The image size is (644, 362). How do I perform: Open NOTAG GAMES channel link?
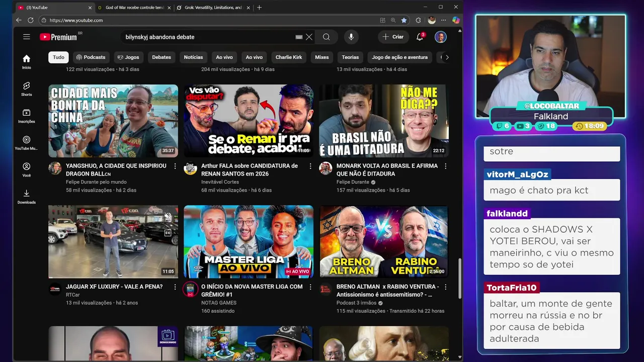tap(219, 303)
